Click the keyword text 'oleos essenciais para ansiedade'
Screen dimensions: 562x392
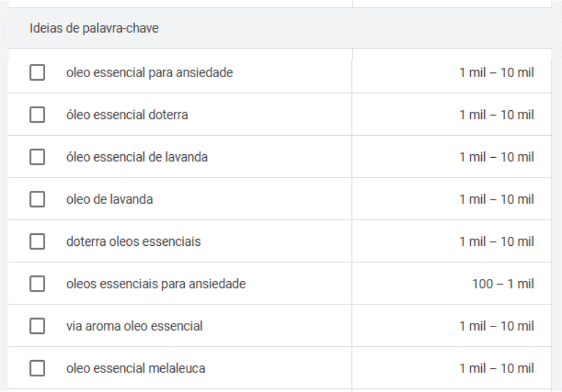(156, 284)
